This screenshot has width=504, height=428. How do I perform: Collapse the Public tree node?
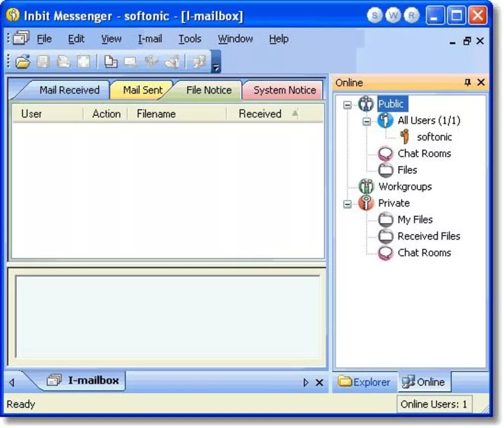coord(347,105)
